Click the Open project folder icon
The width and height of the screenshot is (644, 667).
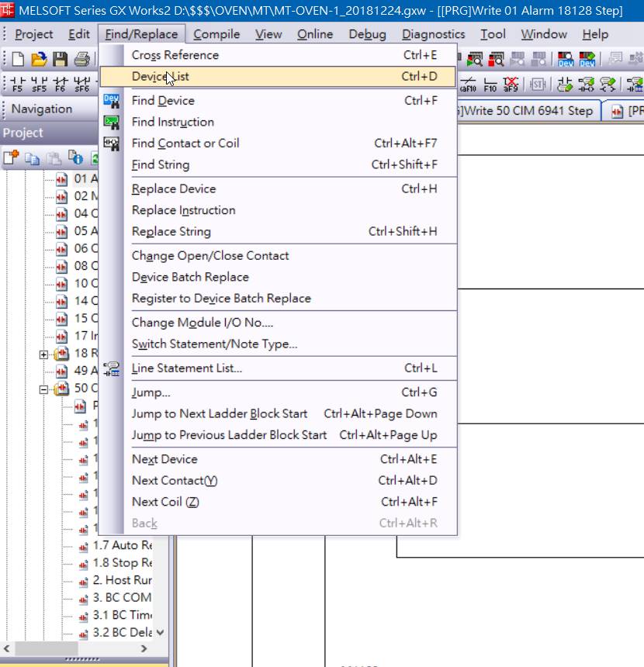(x=39, y=59)
